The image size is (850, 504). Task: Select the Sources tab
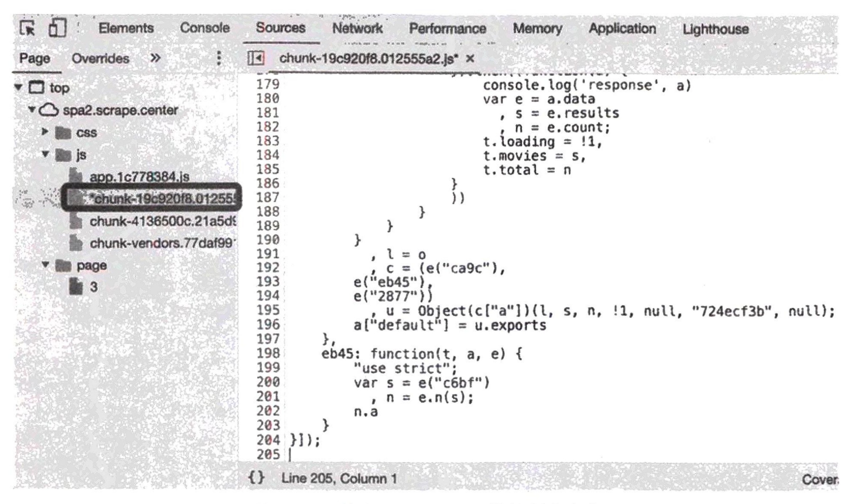[281, 28]
